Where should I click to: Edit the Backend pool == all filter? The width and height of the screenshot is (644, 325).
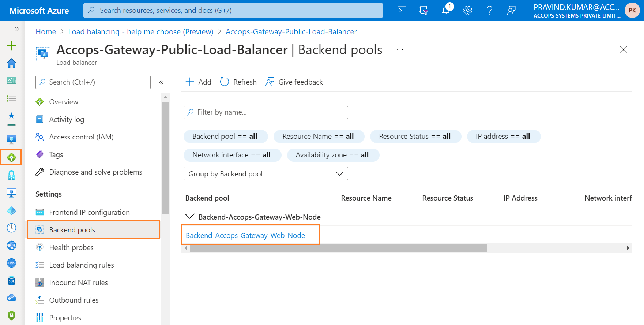226,137
